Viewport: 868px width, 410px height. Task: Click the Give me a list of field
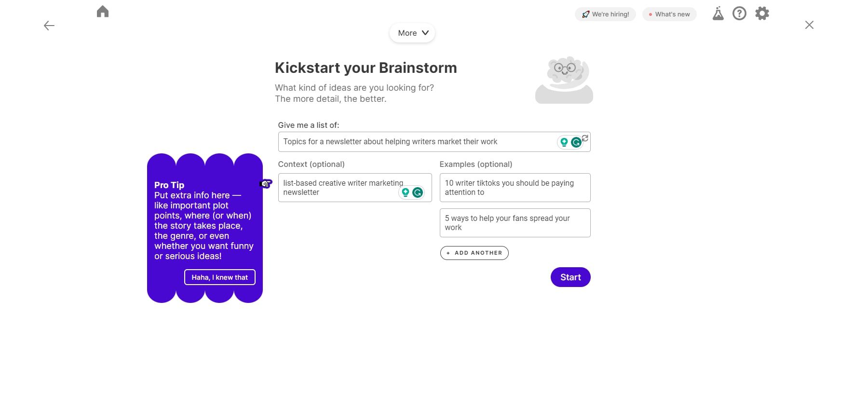415,142
